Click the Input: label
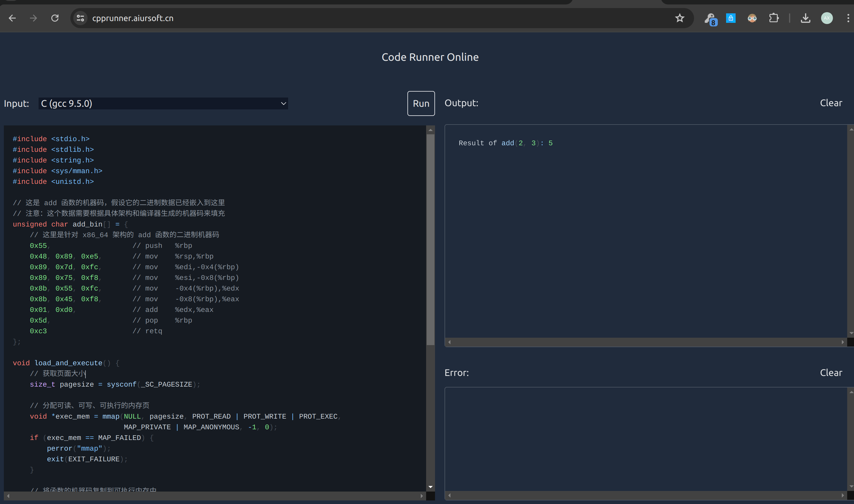 [x=16, y=103]
